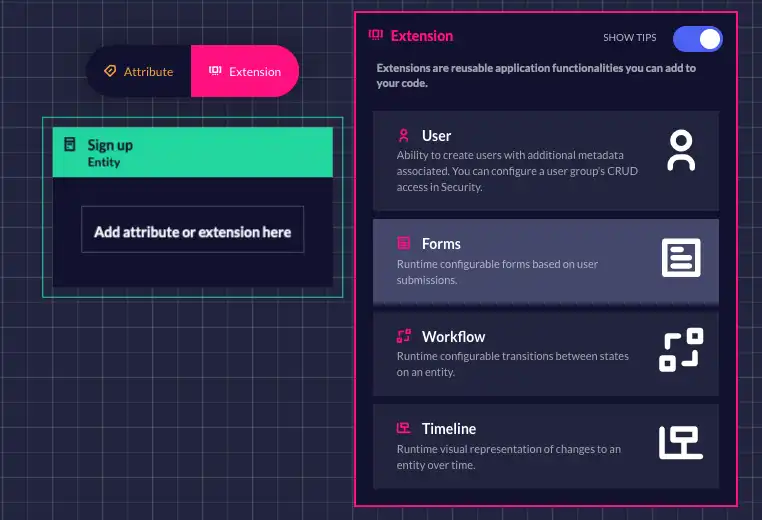The height and width of the screenshot is (520, 762).
Task: Click Add attribute or extension here box
Action: coord(192,231)
